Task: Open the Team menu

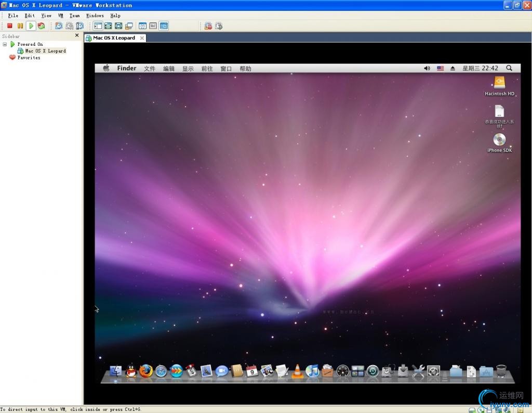Action: tap(75, 16)
